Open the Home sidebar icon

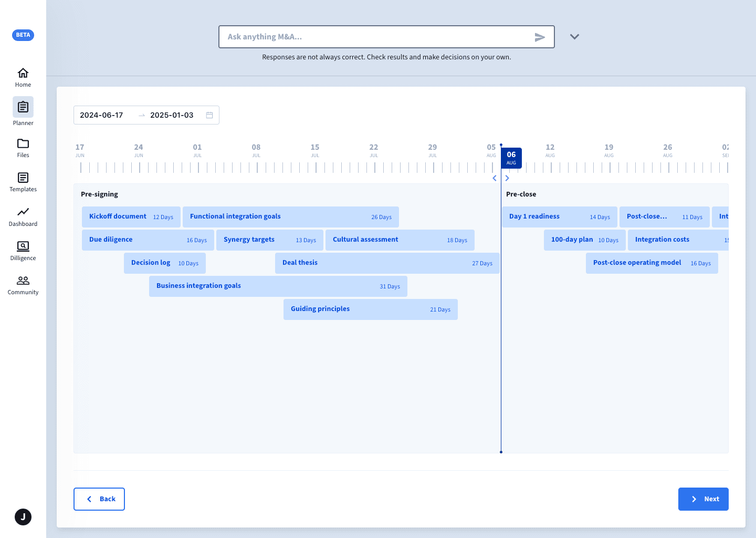23,73
